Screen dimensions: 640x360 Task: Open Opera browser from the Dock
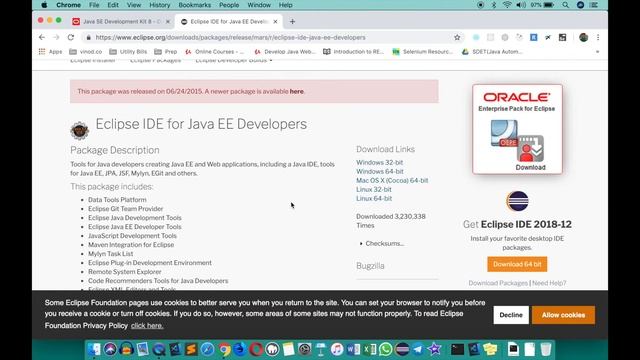tap(256, 349)
